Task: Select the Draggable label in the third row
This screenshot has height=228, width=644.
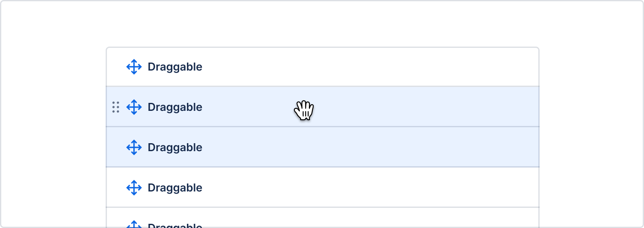Action: pyautogui.click(x=175, y=147)
